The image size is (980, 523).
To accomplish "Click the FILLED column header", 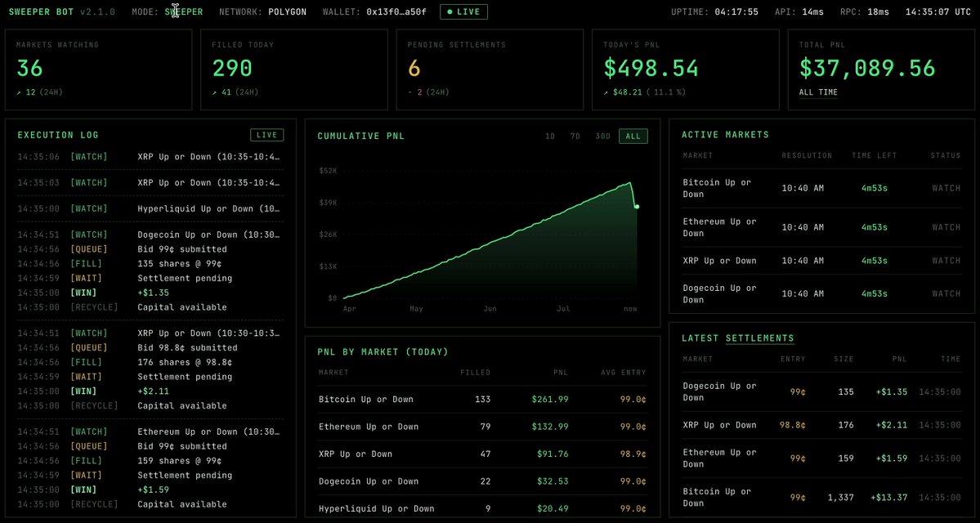I will tap(475, 373).
